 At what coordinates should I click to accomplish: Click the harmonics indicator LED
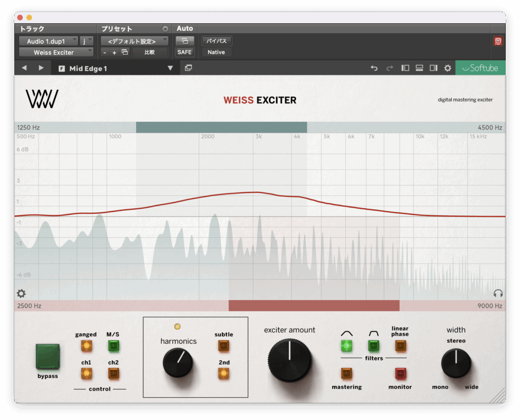(177, 327)
